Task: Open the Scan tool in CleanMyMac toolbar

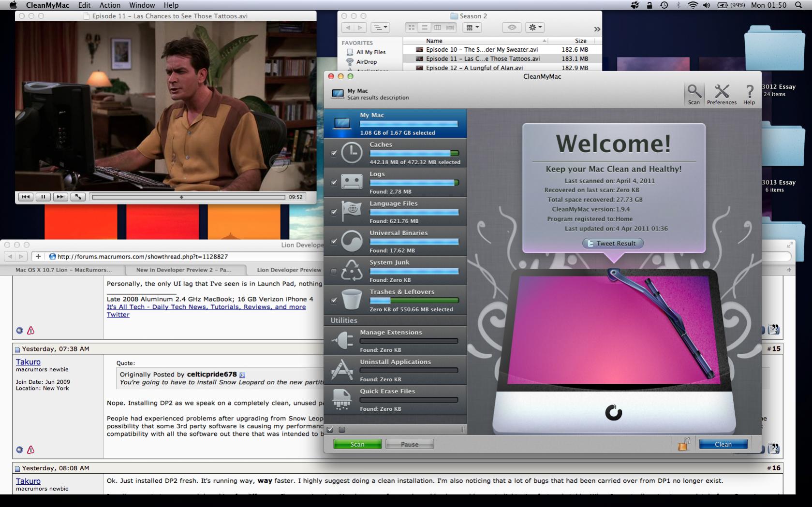Action: (x=694, y=94)
